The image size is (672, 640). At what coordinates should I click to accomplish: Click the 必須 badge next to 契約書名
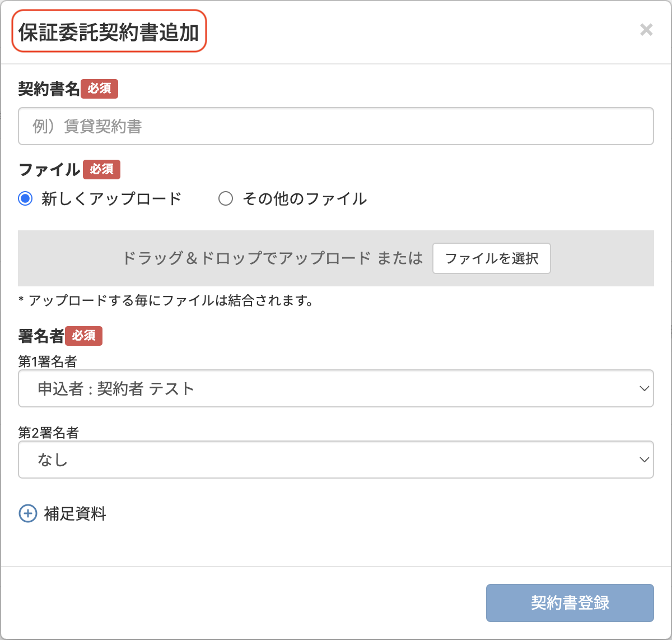click(99, 89)
